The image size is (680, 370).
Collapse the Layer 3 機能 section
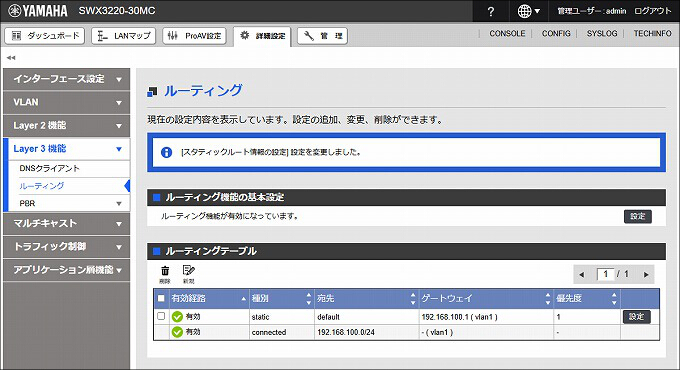pyautogui.click(x=66, y=149)
